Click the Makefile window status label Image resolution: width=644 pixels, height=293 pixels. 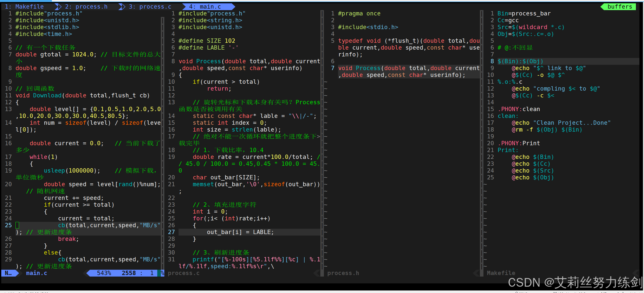point(501,273)
